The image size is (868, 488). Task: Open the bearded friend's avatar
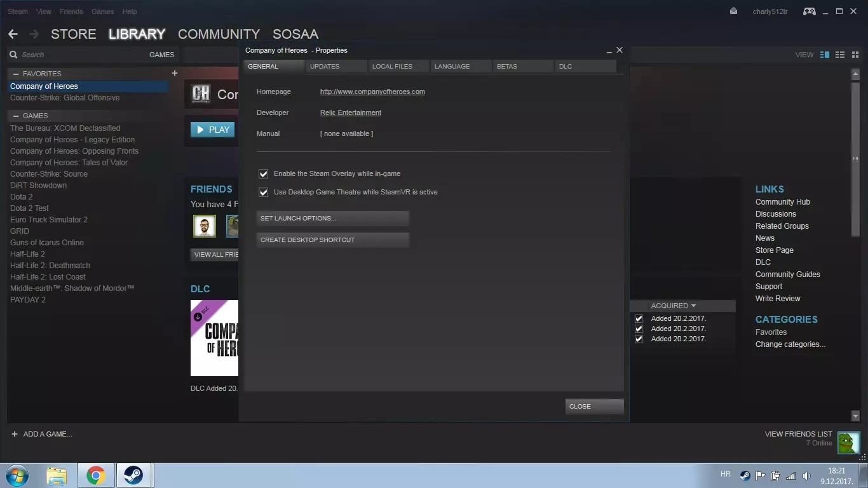click(x=205, y=226)
